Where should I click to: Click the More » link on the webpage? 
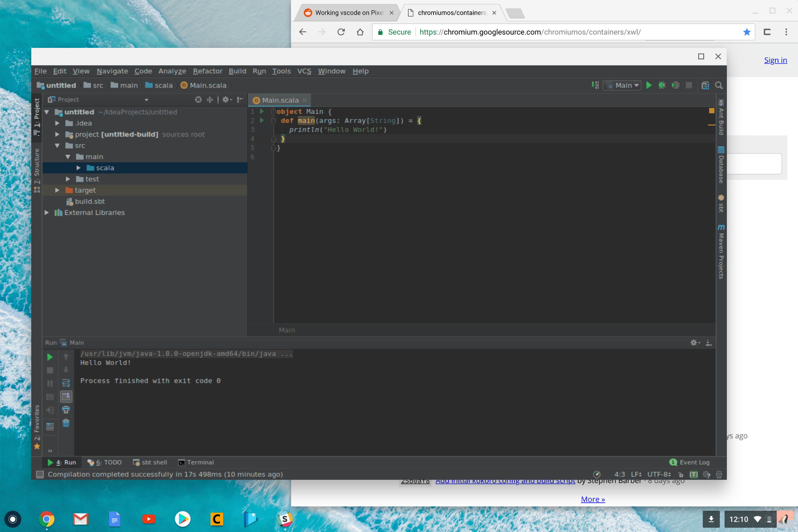tap(593, 499)
